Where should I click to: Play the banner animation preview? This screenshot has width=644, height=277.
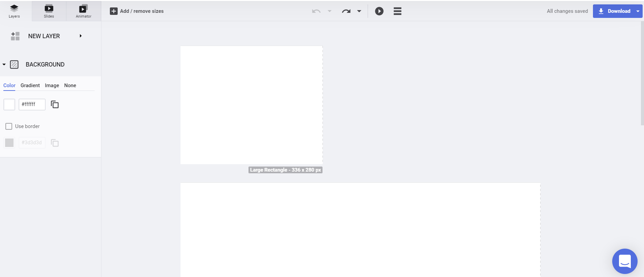379,11
